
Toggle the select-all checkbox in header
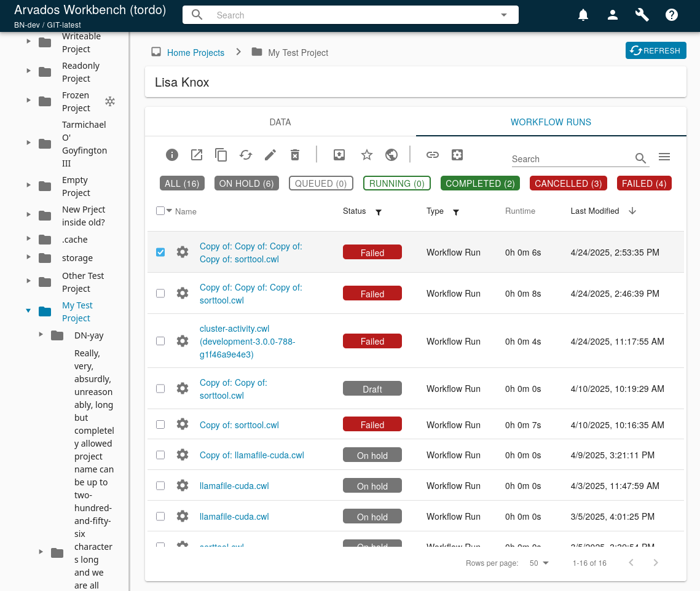160,211
